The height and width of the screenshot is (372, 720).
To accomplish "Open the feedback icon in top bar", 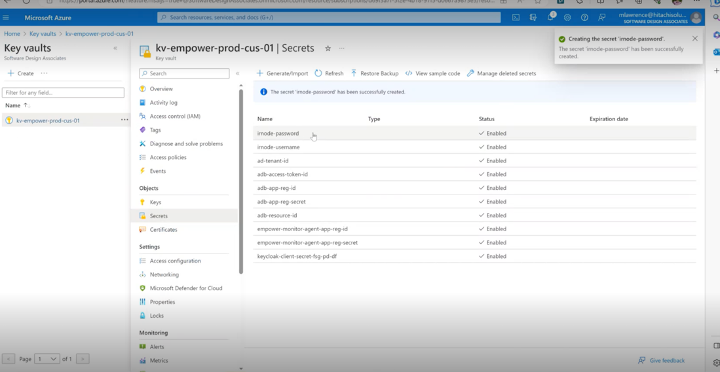I will point(602,17).
